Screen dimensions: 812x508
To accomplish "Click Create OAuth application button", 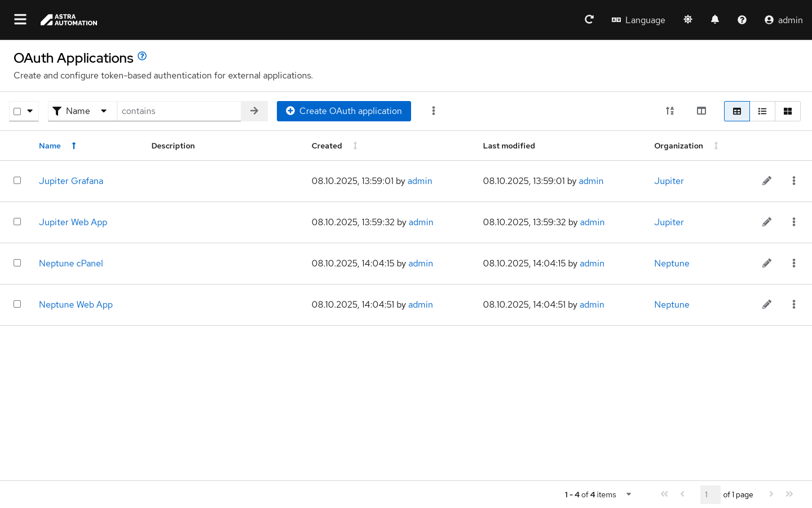I will tap(344, 111).
